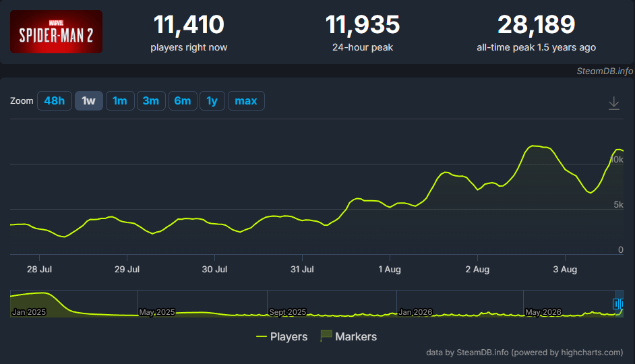This screenshot has height=364, width=635.
Task: Click May 2026 in the navigator
Action: tap(543, 312)
